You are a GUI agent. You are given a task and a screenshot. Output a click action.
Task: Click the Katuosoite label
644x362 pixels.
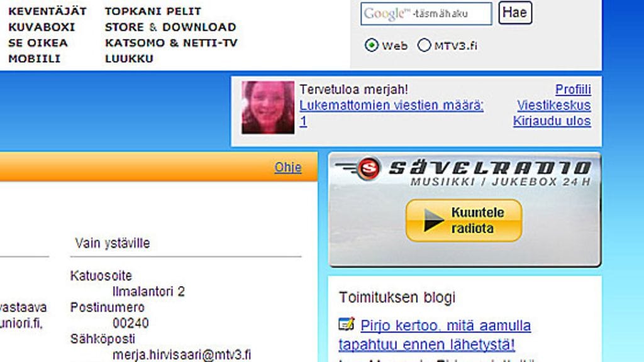click(101, 276)
